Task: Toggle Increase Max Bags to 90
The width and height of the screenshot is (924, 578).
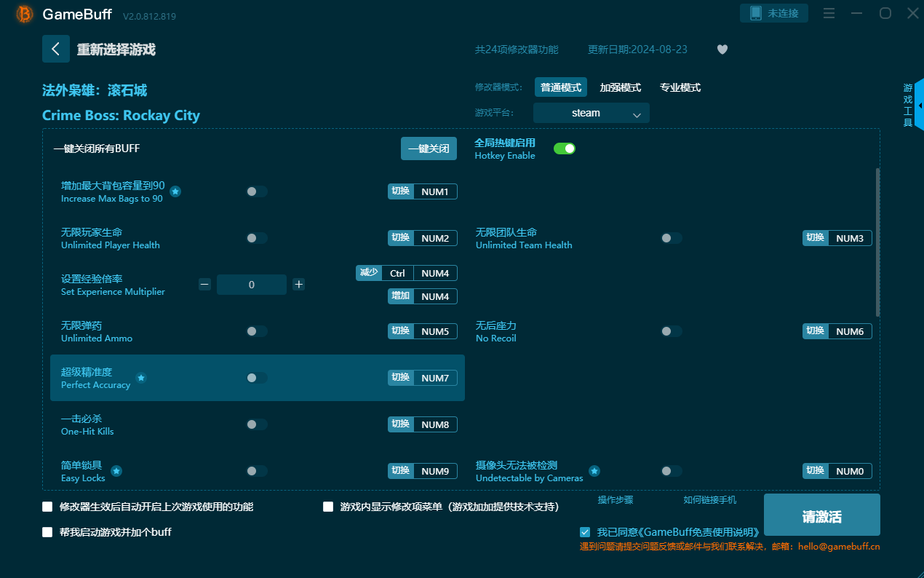Action: [x=257, y=191]
